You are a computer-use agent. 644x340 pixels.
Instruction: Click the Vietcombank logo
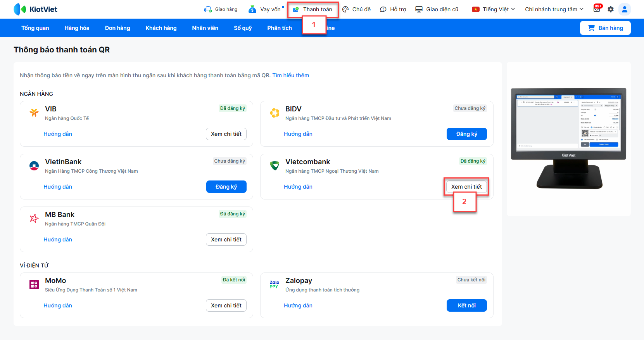[x=275, y=166]
